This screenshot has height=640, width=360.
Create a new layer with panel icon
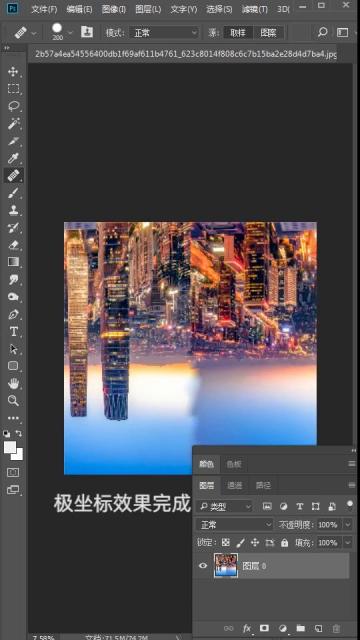318,628
